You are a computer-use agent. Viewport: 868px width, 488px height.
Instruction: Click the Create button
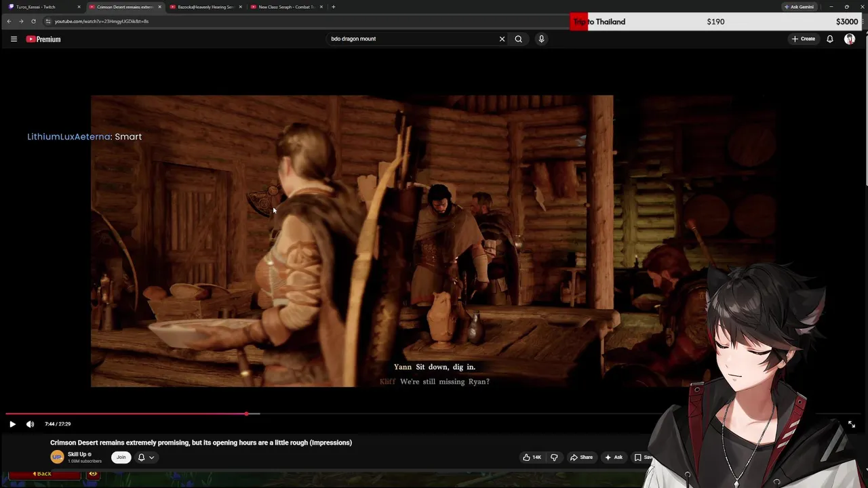tap(804, 39)
